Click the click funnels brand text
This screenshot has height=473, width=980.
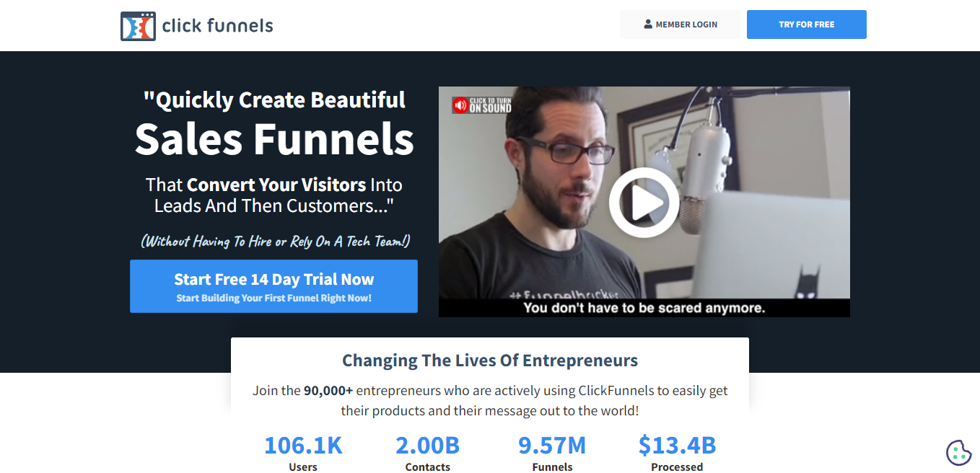(217, 26)
